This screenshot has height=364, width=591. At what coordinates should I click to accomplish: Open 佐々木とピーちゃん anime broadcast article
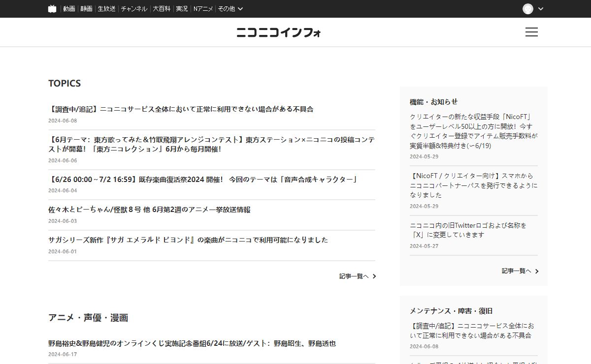(x=149, y=210)
